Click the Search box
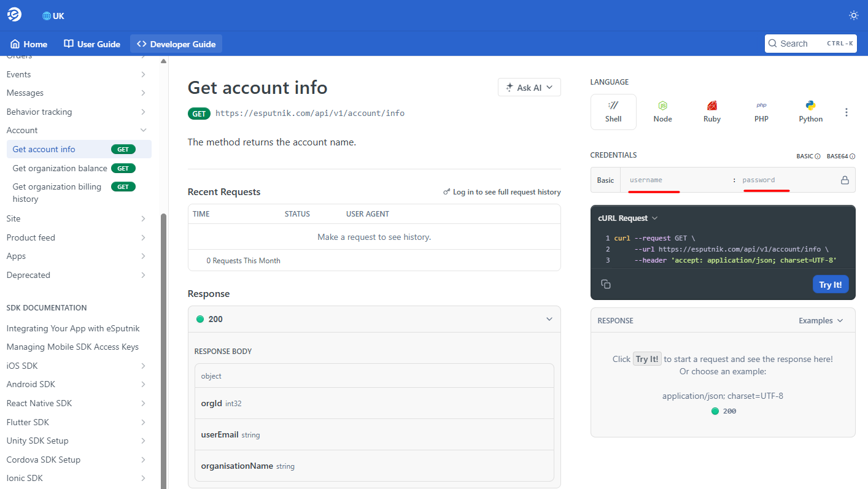 (810, 44)
